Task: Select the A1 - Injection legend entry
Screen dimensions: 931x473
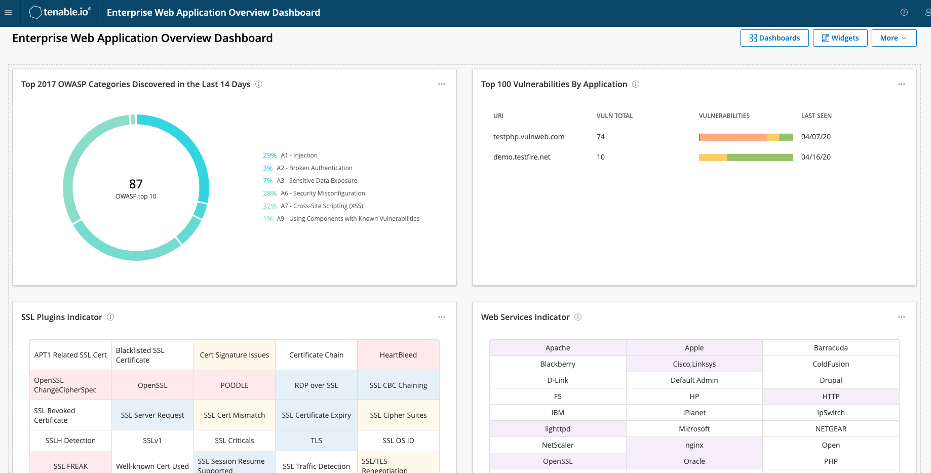Action: pos(290,155)
